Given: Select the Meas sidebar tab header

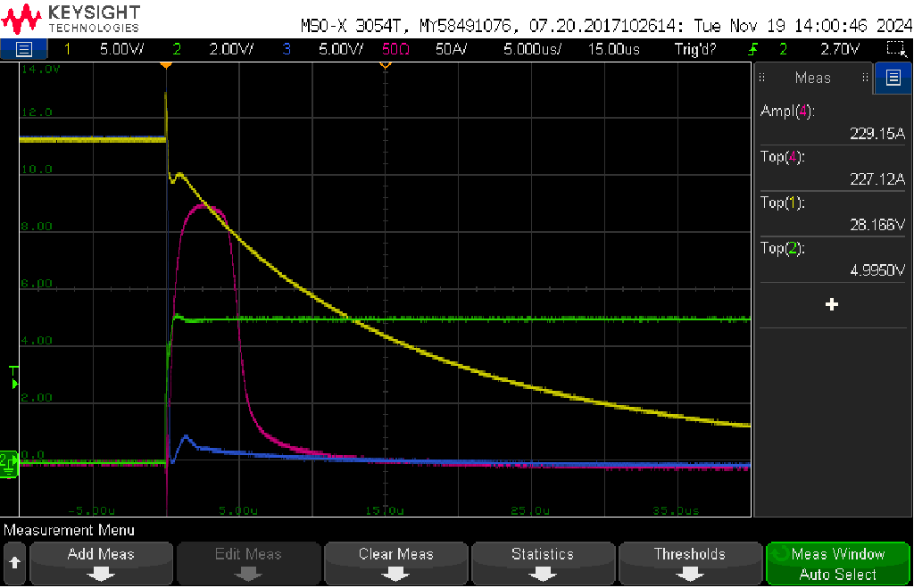Looking at the screenshot, I should (812, 78).
